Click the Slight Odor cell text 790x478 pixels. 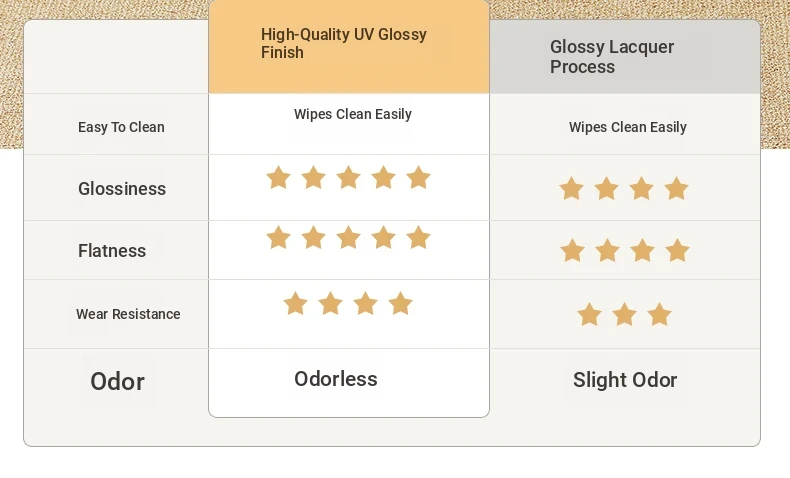click(625, 380)
